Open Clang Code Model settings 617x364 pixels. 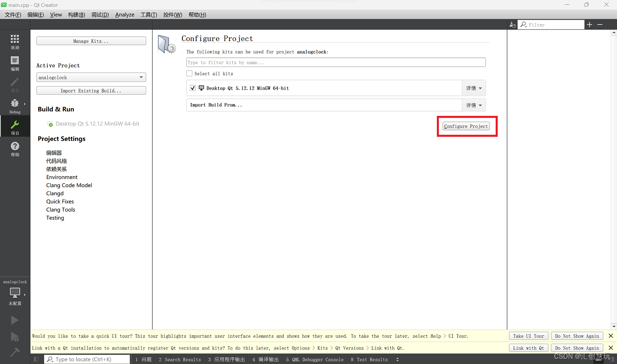pos(69,185)
